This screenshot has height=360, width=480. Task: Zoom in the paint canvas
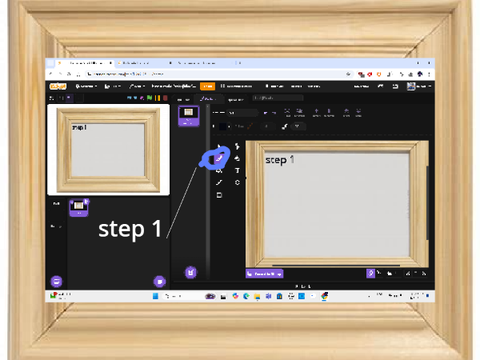pos(424,273)
